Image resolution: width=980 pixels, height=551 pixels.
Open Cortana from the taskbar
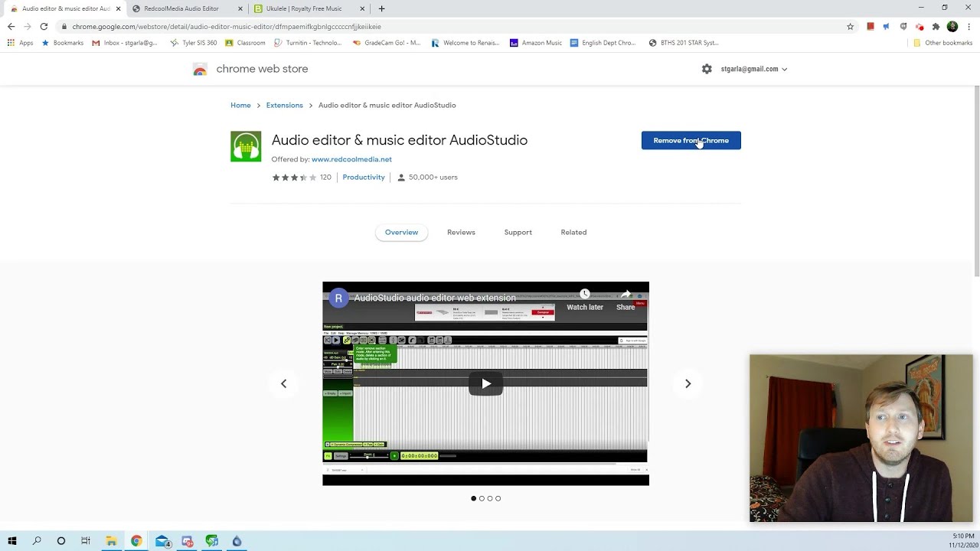click(61, 541)
